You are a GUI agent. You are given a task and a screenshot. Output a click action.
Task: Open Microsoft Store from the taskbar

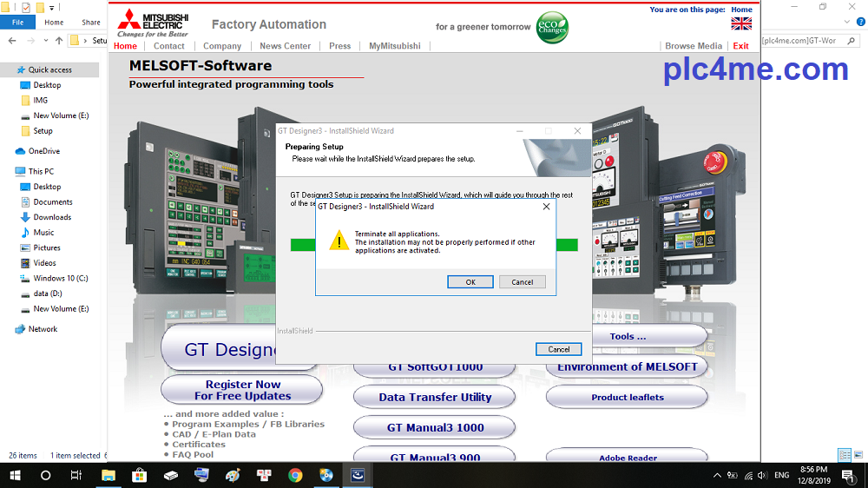pos(140,475)
